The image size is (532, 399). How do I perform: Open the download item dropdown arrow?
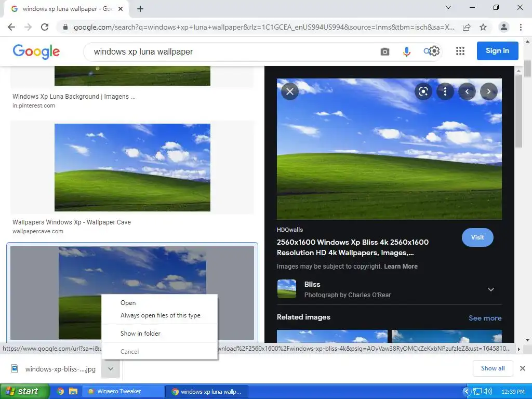[x=111, y=369]
